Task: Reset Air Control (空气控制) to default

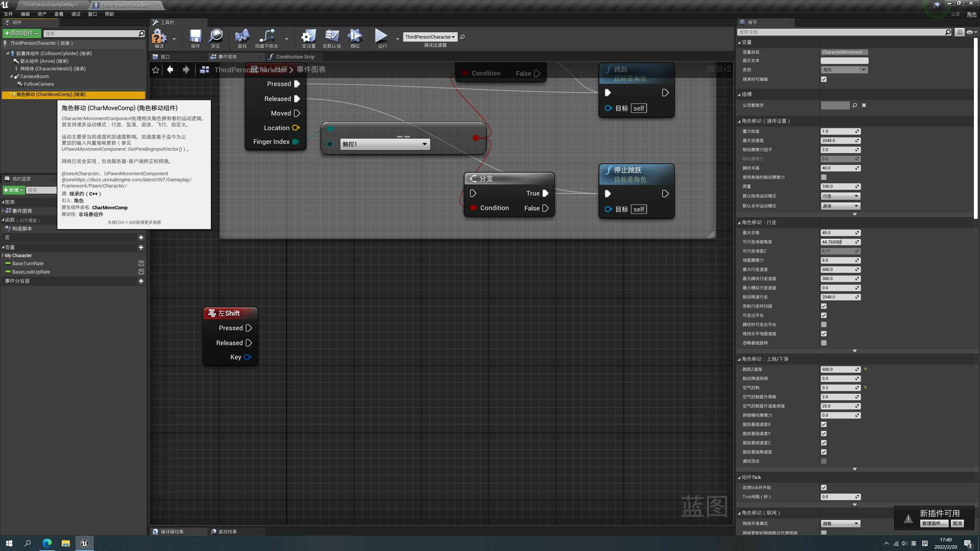Action: coord(865,388)
